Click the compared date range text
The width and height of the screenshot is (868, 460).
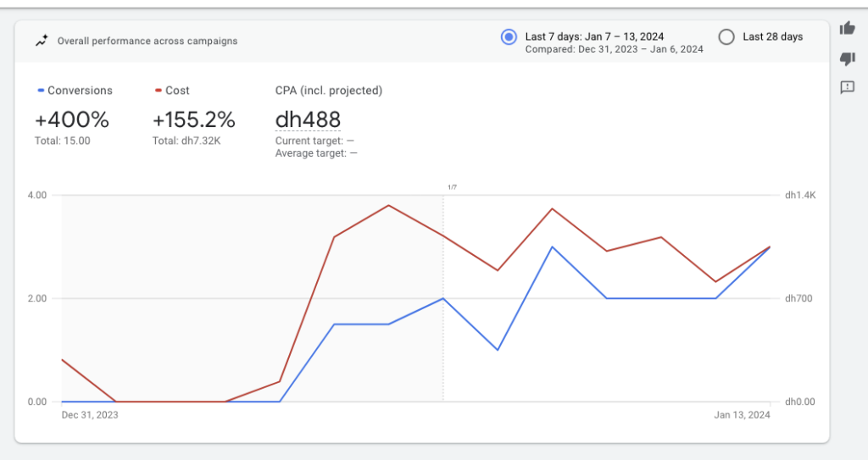[614, 49]
